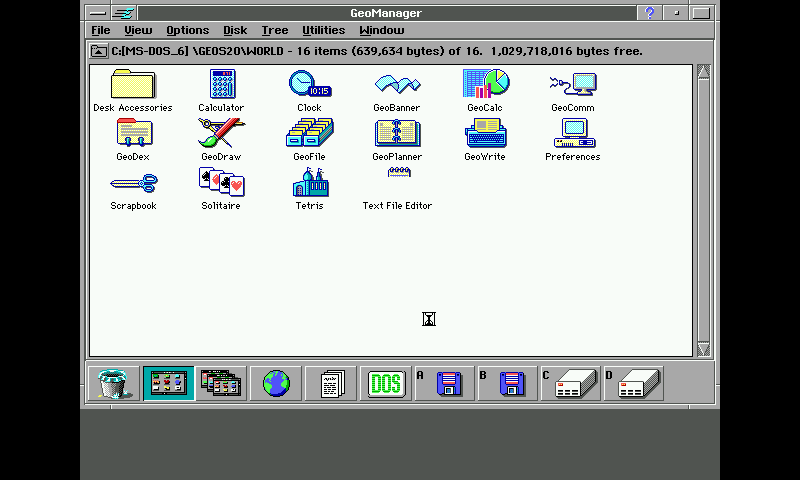800x480 pixels.
Task: Click the Wastebasket icon in bottom bar
Action: [x=113, y=384]
